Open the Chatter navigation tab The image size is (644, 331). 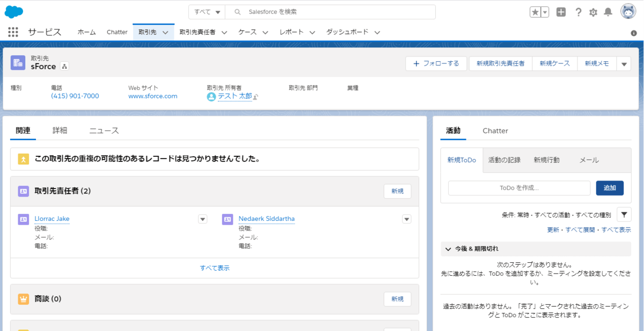tap(117, 32)
